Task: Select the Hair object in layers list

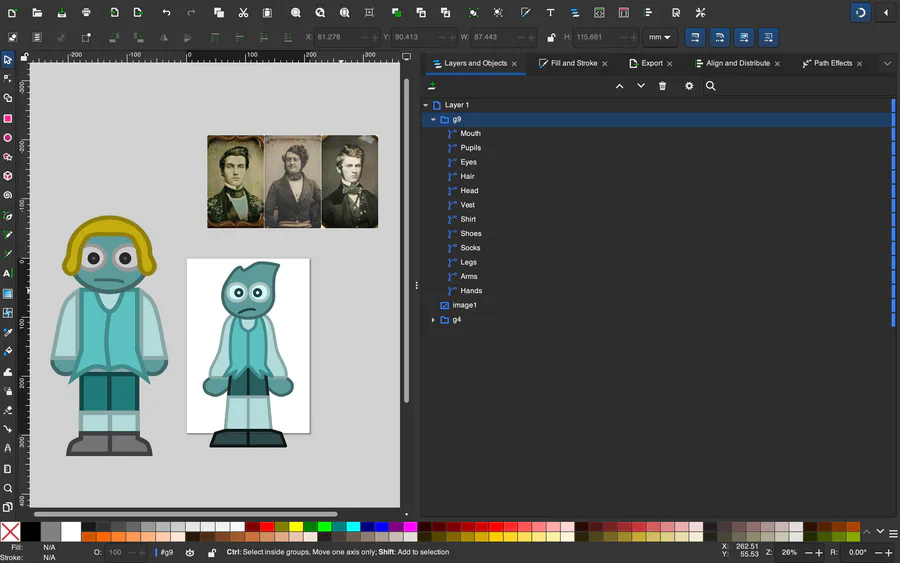Action: (x=467, y=176)
